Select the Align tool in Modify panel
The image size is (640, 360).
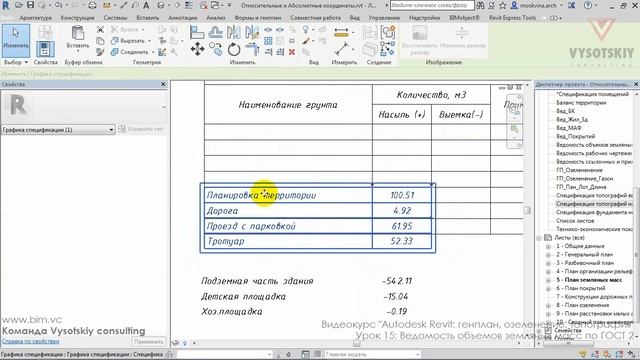coord(197,32)
